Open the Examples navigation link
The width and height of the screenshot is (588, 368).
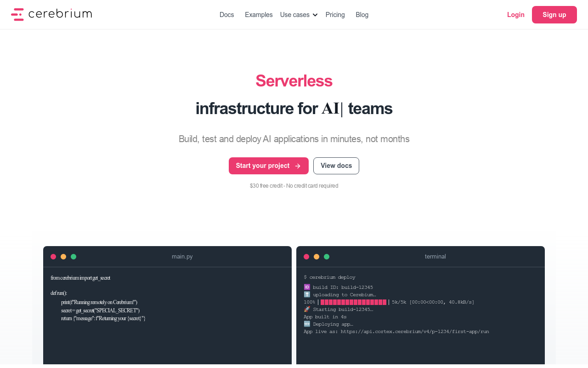(x=259, y=15)
